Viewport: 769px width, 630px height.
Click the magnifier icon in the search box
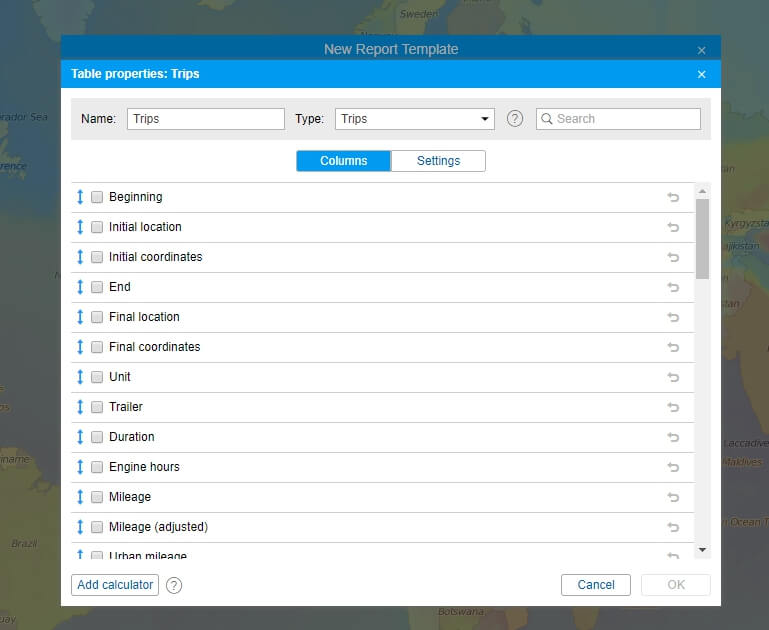click(547, 119)
